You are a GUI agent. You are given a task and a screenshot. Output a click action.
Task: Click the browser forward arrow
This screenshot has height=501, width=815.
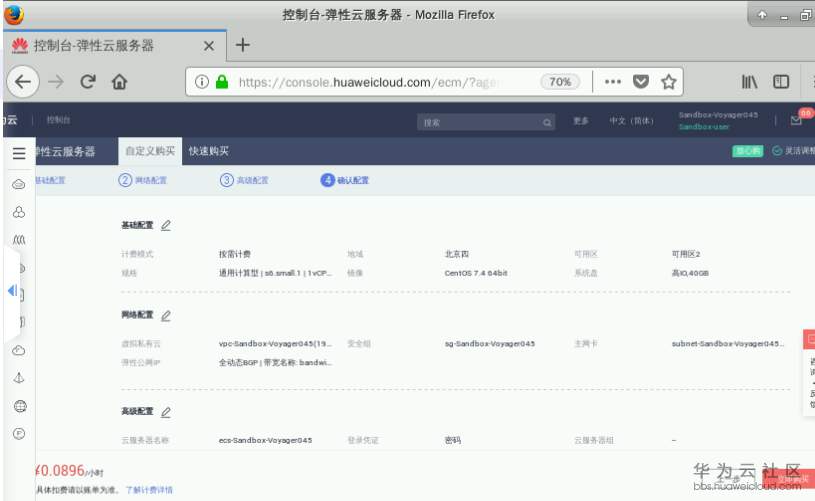point(56,82)
